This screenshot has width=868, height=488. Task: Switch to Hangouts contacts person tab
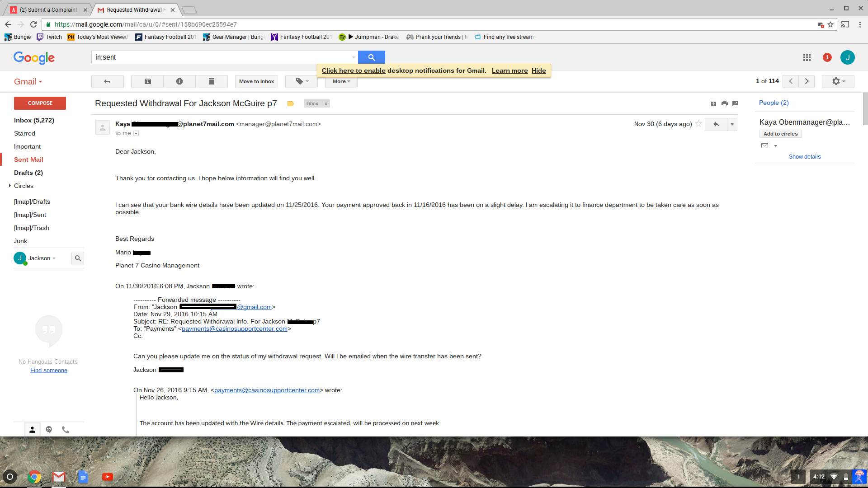[32, 430]
